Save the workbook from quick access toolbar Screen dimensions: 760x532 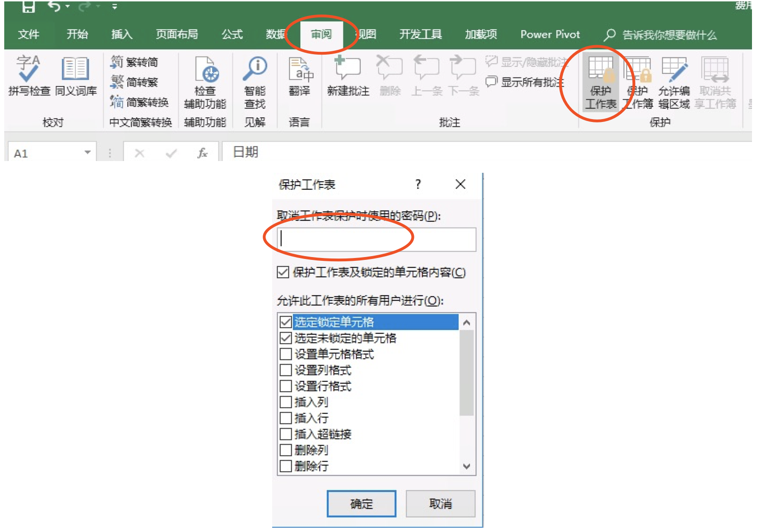[29, 7]
